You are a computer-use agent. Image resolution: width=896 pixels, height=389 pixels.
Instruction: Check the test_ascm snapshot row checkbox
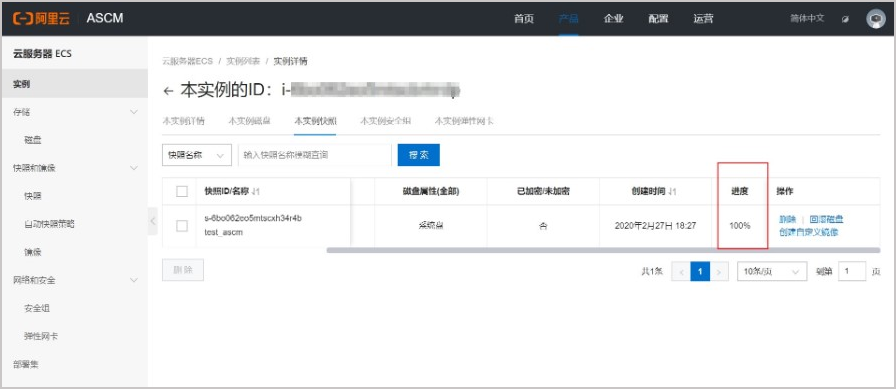coord(182,226)
